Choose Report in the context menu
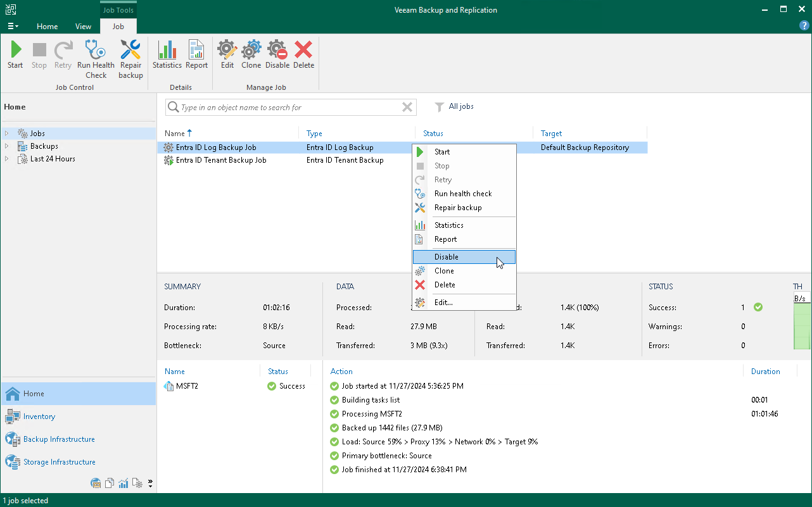Screen dimensions: 812x507 [x=464, y=239]
